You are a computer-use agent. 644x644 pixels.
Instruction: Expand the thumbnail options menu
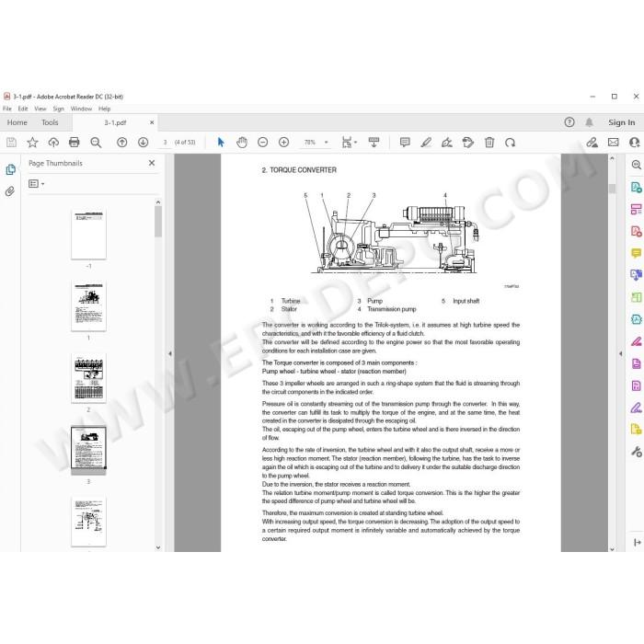(x=37, y=184)
